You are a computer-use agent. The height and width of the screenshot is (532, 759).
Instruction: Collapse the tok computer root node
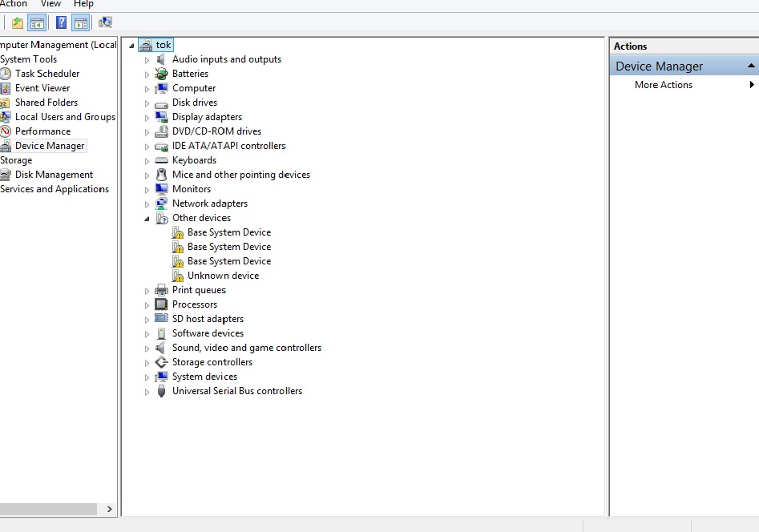pyautogui.click(x=131, y=46)
